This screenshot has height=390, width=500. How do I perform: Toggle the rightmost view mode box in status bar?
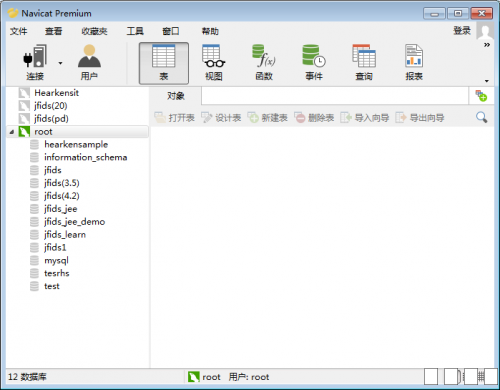pyautogui.click(x=491, y=377)
